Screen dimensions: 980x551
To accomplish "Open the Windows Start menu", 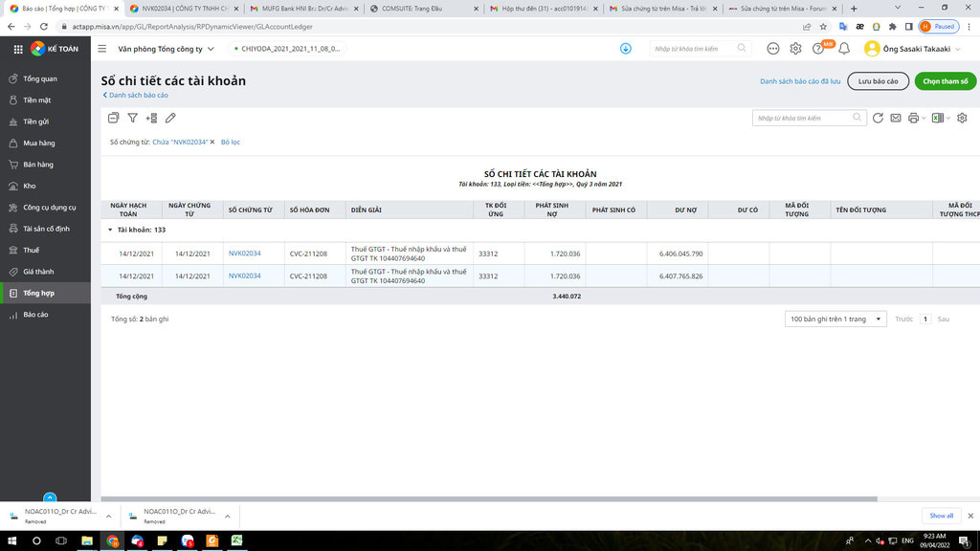I will (11, 541).
